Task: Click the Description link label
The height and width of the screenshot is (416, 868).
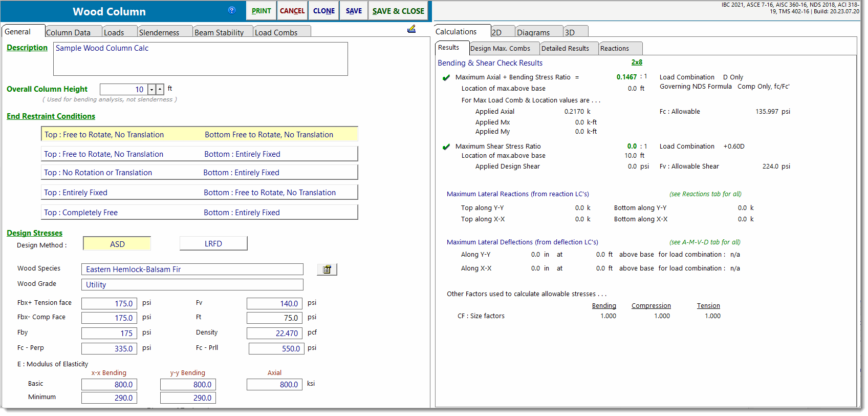Action: [27, 48]
